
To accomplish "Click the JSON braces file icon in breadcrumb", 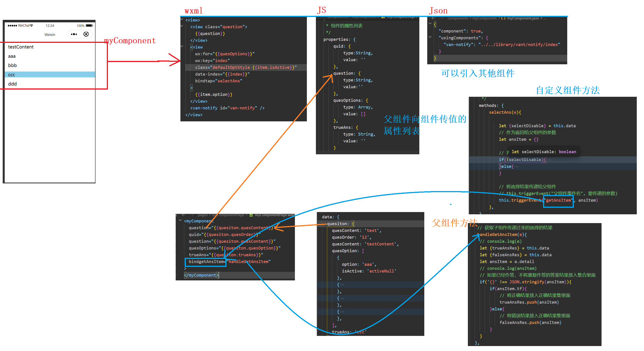I will tap(503, 18).
